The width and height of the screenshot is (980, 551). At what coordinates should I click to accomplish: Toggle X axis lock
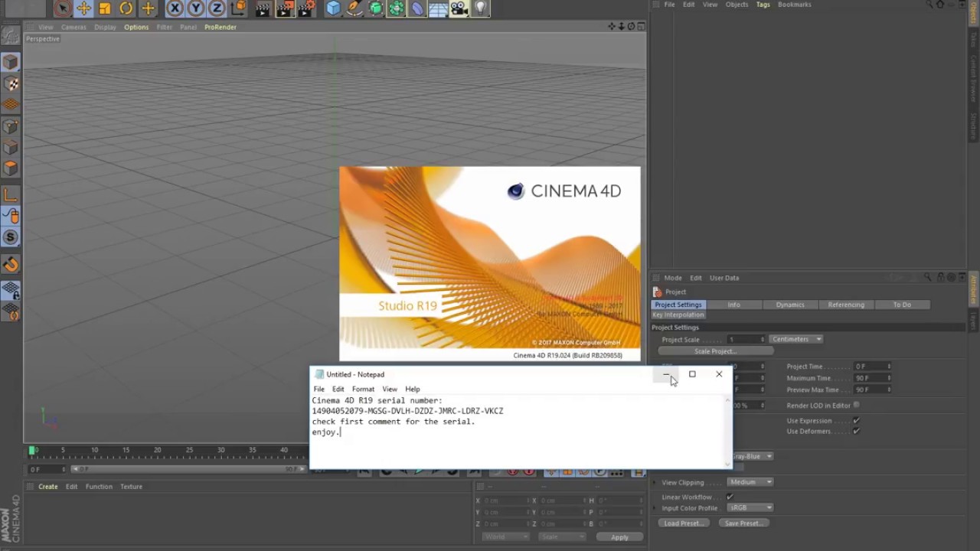point(175,8)
